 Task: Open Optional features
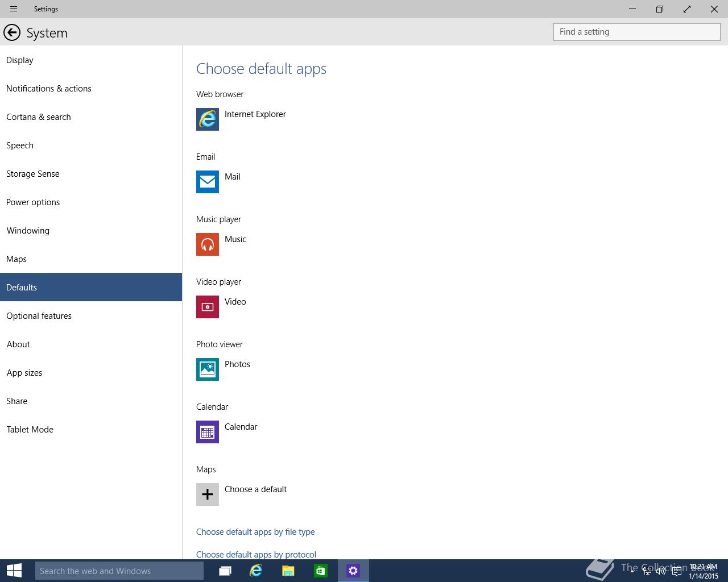(x=91, y=315)
